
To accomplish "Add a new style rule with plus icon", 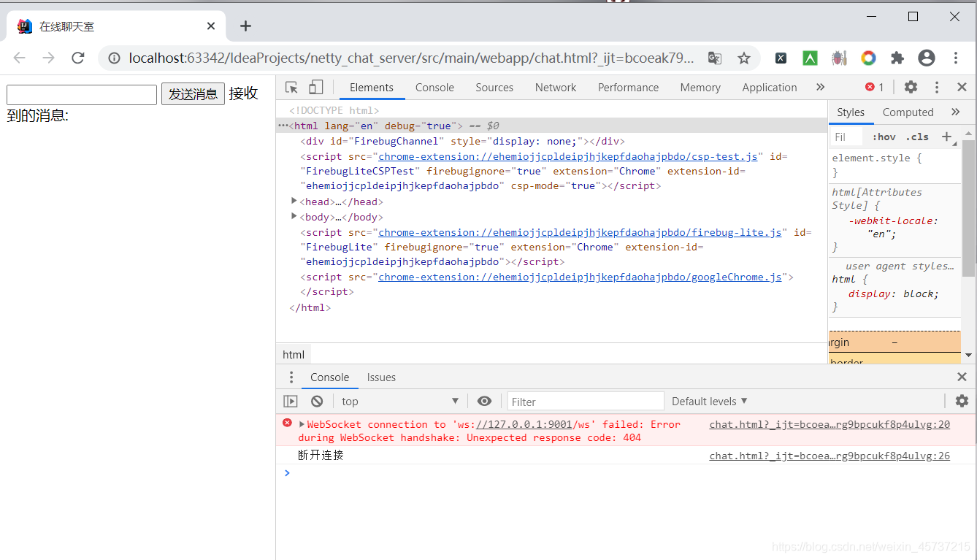I will [x=948, y=136].
